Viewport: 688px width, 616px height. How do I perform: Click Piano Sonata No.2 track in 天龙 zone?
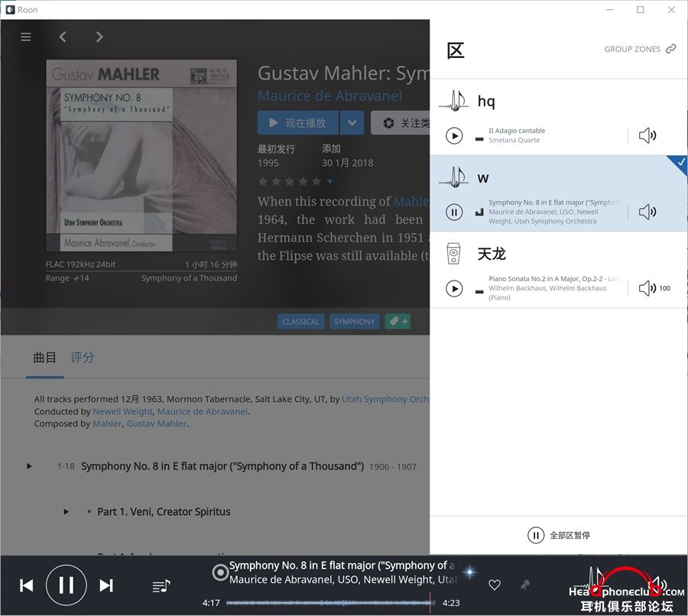pos(555,279)
